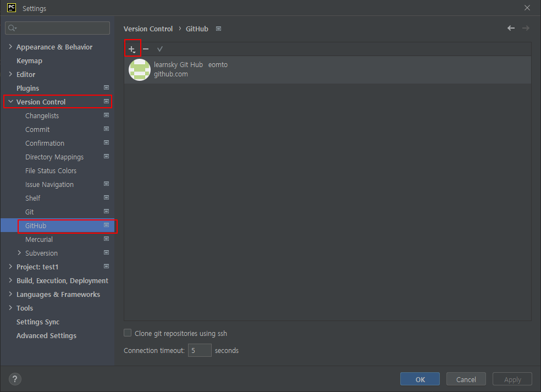Click the project icon on Version Control row
This screenshot has height=392, width=541.
click(106, 102)
